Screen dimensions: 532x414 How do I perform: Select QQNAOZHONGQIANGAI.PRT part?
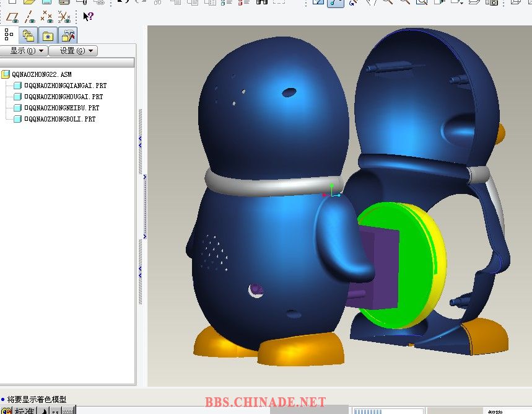[x=66, y=86]
